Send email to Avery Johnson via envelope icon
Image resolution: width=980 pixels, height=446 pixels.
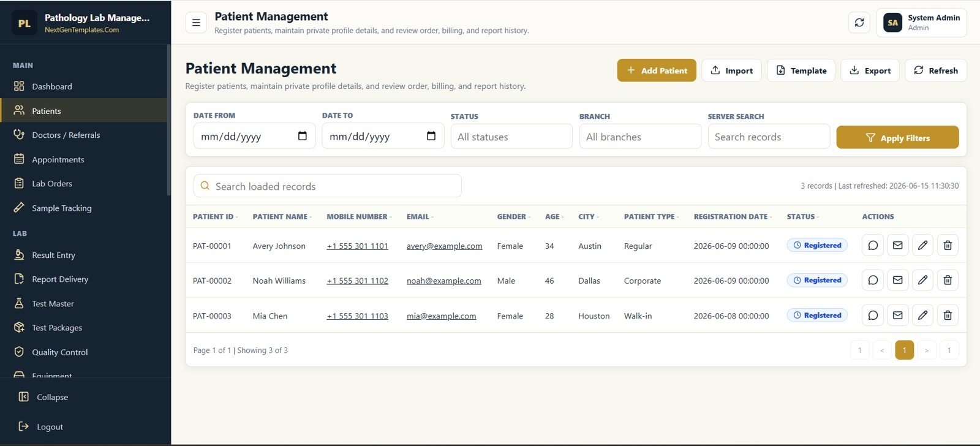pos(897,245)
